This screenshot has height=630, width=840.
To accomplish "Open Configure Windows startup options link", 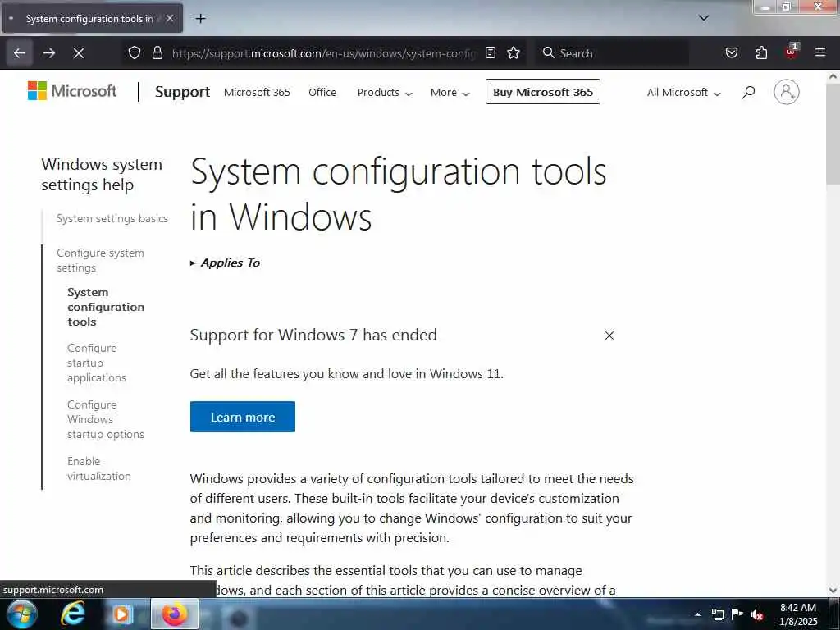I will (106, 419).
